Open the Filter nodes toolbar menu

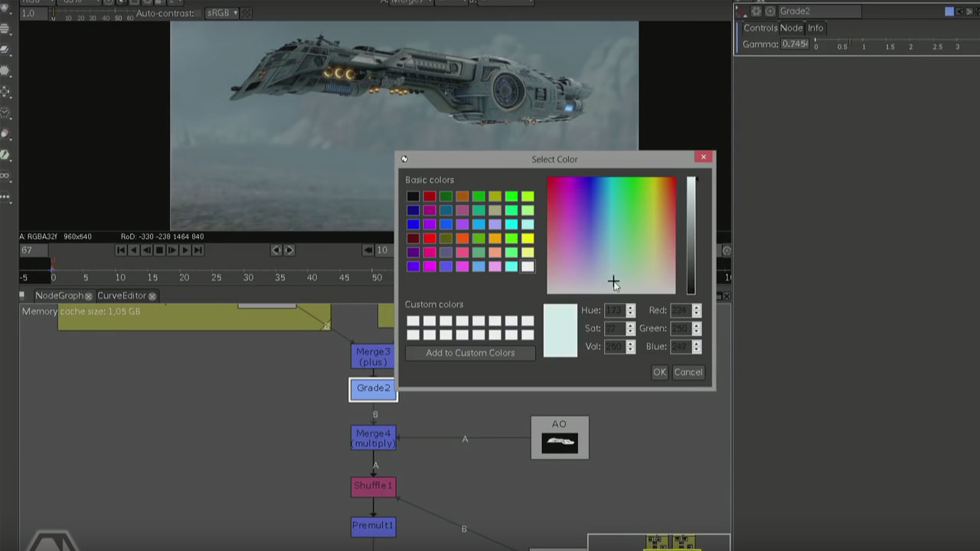[6, 71]
